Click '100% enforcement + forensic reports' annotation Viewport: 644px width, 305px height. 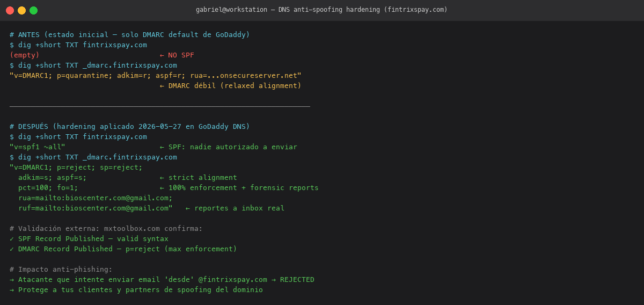pos(244,188)
